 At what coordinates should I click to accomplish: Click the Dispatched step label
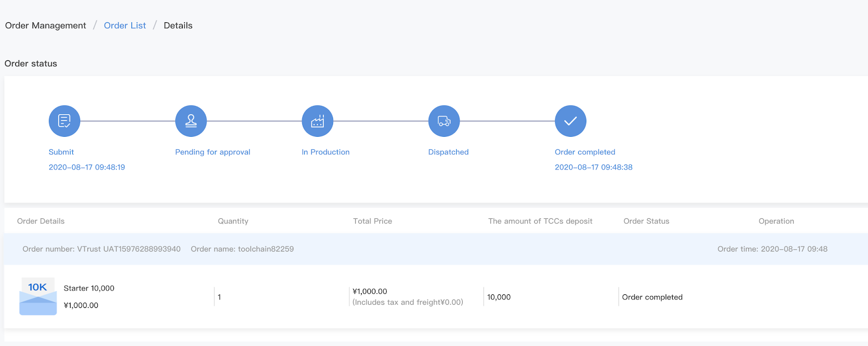point(448,152)
